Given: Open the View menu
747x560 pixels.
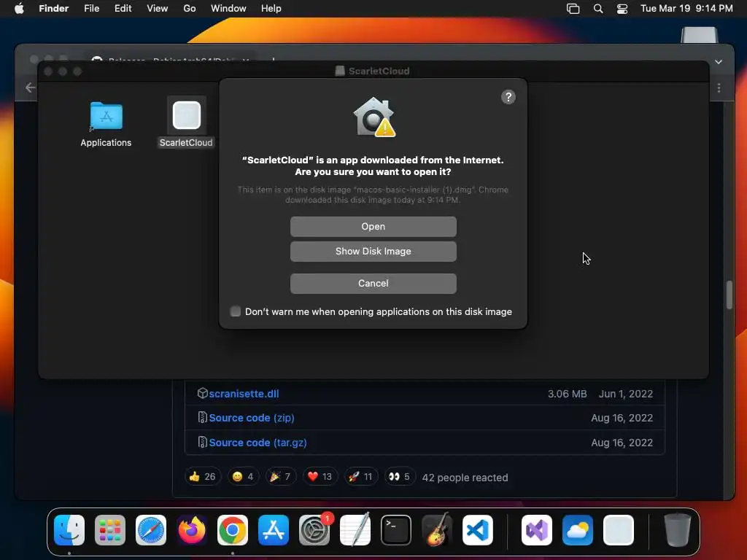Looking at the screenshot, I should [158, 9].
